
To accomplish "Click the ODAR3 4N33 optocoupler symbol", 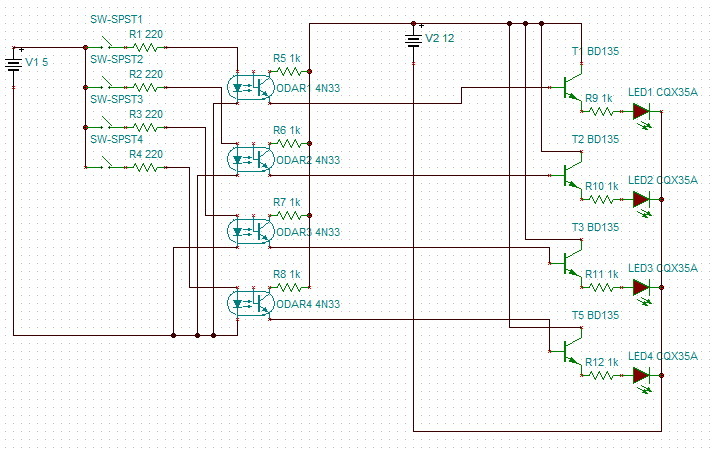I will coord(251,231).
